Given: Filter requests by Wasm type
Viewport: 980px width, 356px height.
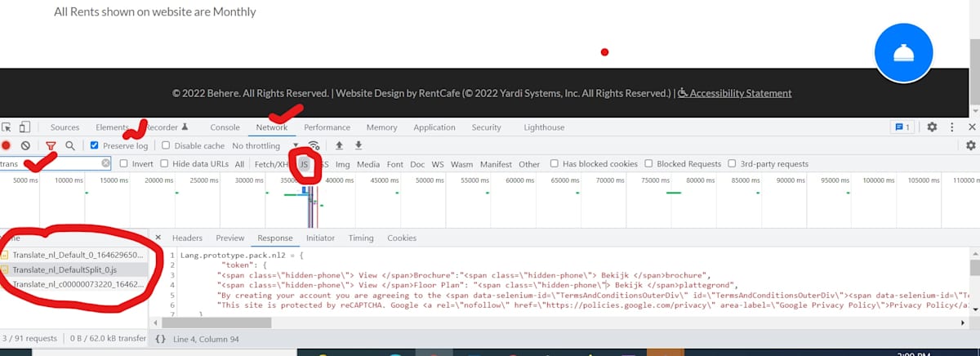Looking at the screenshot, I should pyautogui.click(x=462, y=164).
